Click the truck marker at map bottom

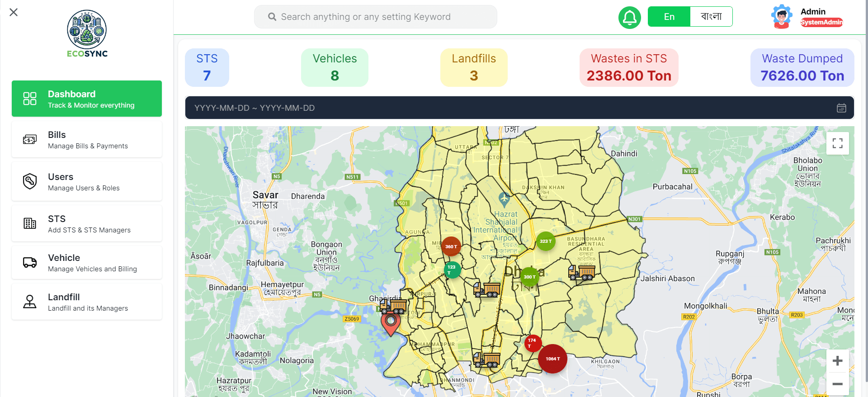point(487,359)
